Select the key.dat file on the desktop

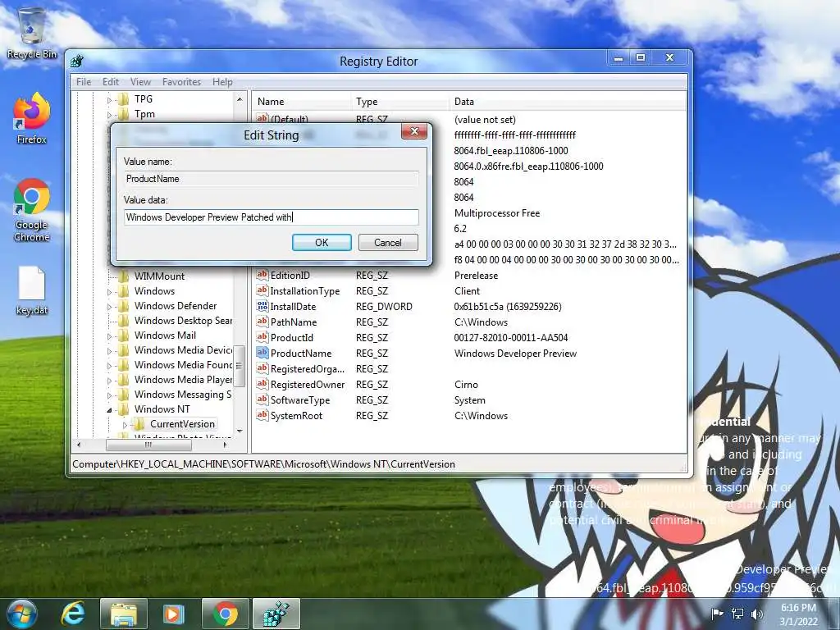click(x=32, y=290)
